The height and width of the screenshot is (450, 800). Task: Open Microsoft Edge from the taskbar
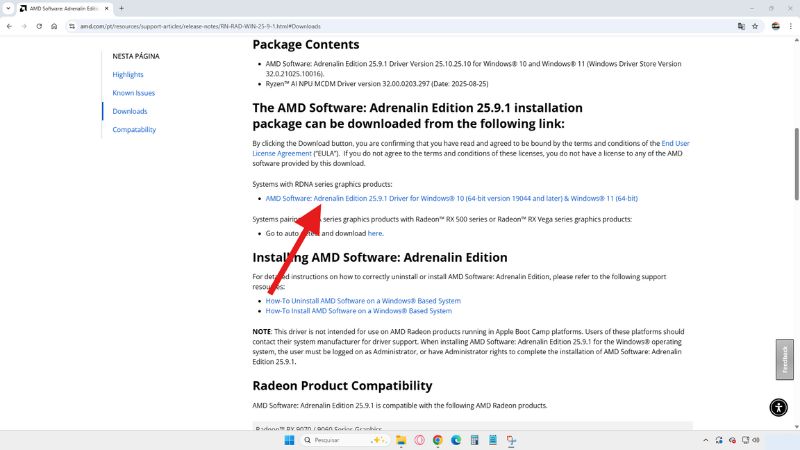coord(456,440)
